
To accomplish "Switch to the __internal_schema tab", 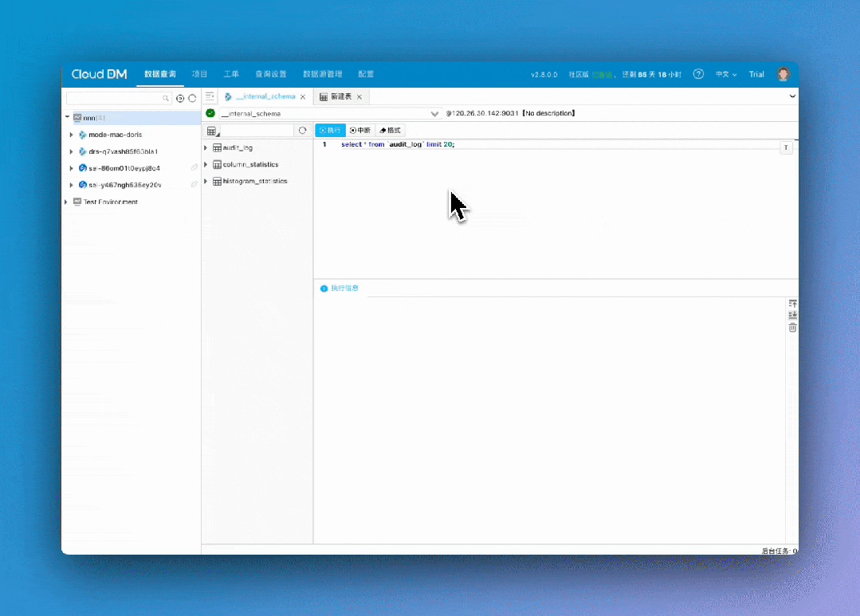I will pos(265,96).
